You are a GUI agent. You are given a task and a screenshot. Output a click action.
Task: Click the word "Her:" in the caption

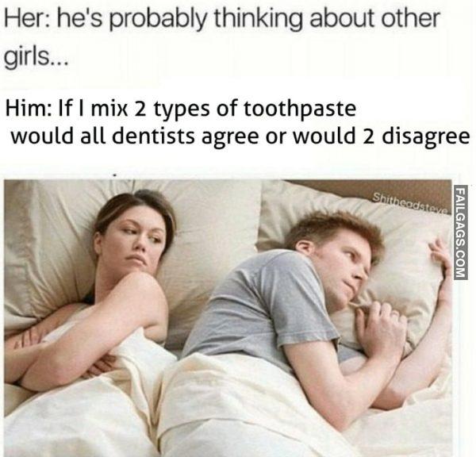coord(27,19)
